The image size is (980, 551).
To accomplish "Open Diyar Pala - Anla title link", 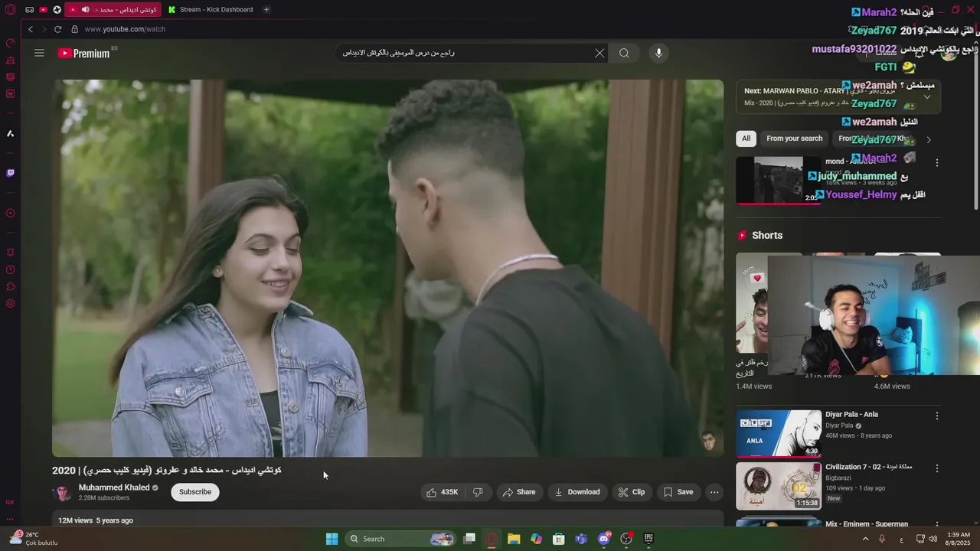I will (x=851, y=415).
